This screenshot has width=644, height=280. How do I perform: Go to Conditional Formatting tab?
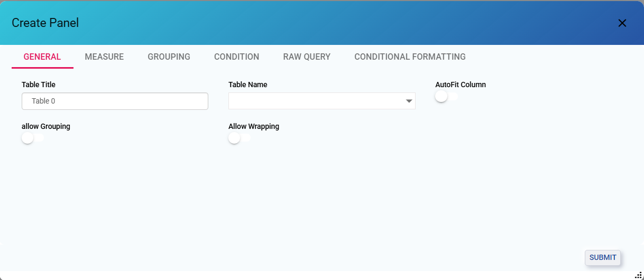(x=410, y=57)
